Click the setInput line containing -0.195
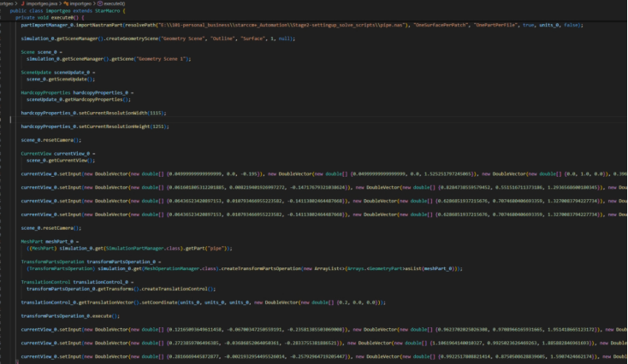The width and height of the screenshot is (628, 364). pyautogui.click(x=323, y=174)
